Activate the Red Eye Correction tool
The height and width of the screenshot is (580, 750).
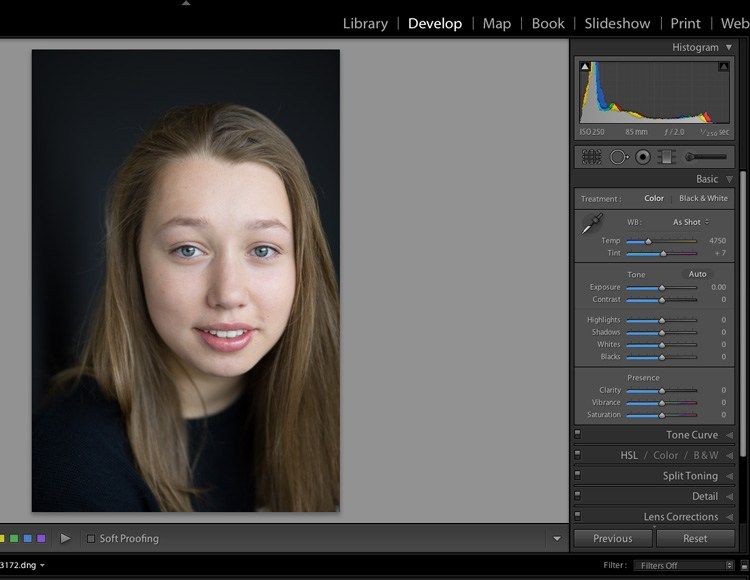point(643,157)
